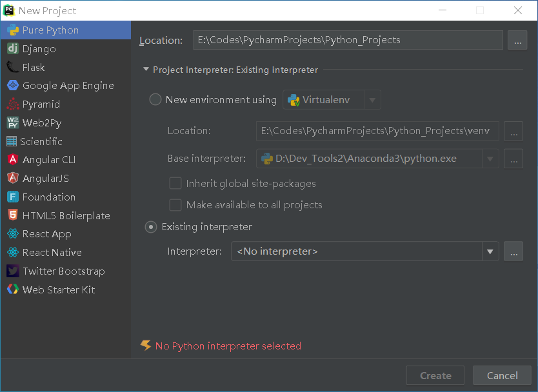Browse for existing interpreter with ellipsis button
The width and height of the screenshot is (538, 392).
513,251
